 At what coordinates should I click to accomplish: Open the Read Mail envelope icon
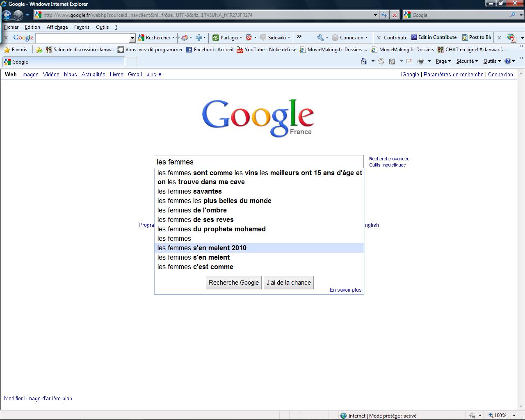[x=409, y=61]
